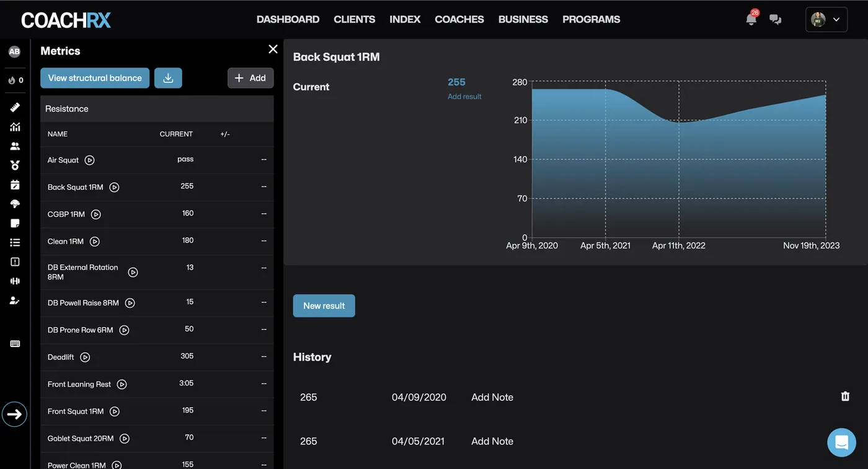Open the chat messages icon in header
868x469 pixels.
tap(775, 19)
